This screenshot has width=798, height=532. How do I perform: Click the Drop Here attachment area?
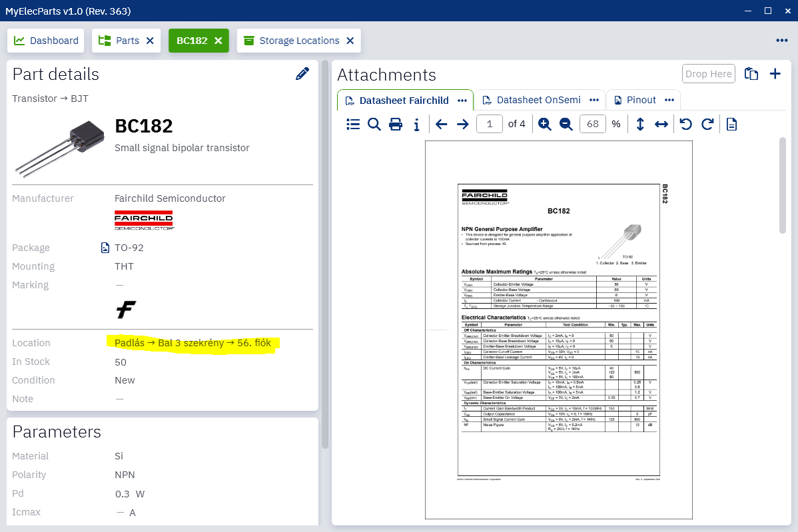click(709, 74)
